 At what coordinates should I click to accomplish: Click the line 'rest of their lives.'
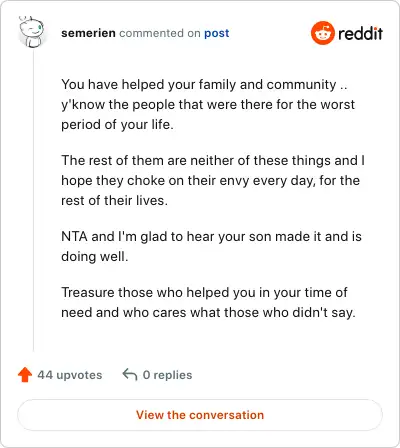114,201
